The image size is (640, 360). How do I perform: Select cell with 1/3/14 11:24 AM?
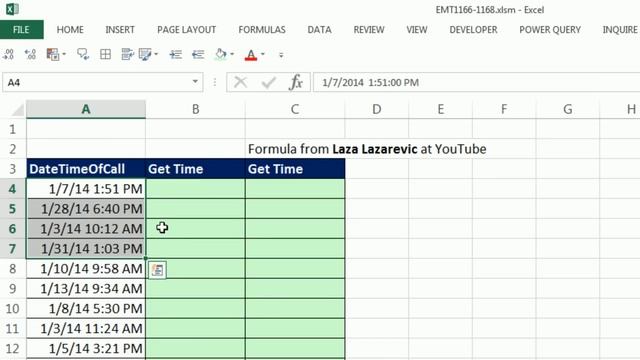[86, 329]
